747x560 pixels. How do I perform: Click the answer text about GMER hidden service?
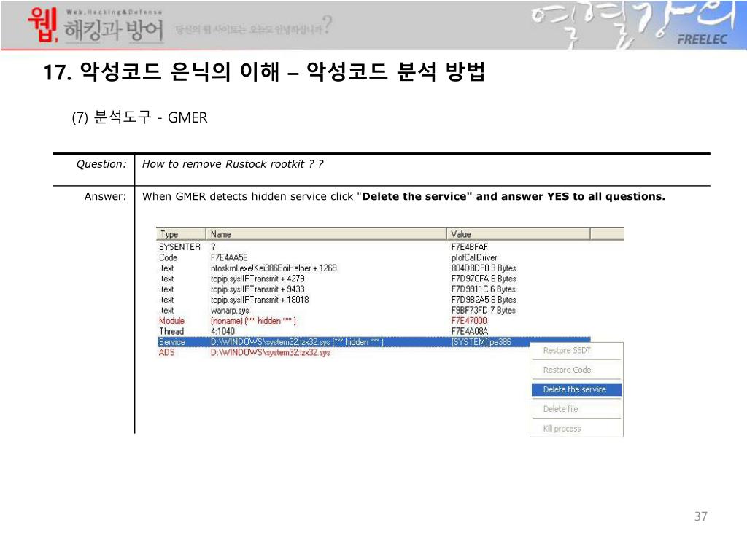(x=403, y=196)
